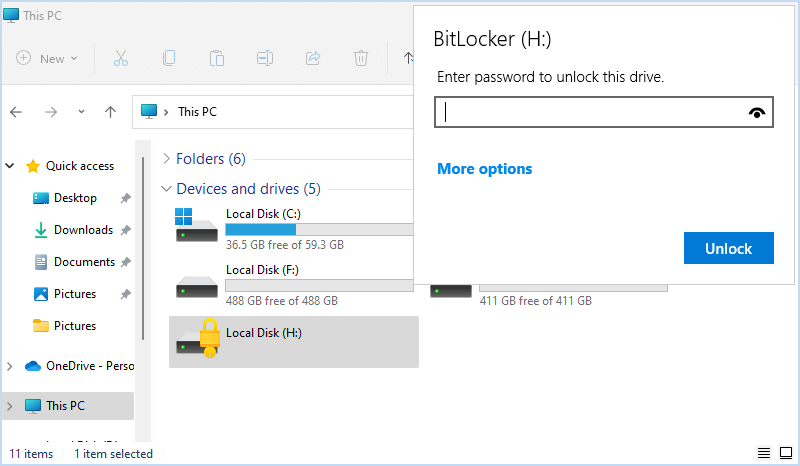Switch to large thumbnails view

click(785, 453)
